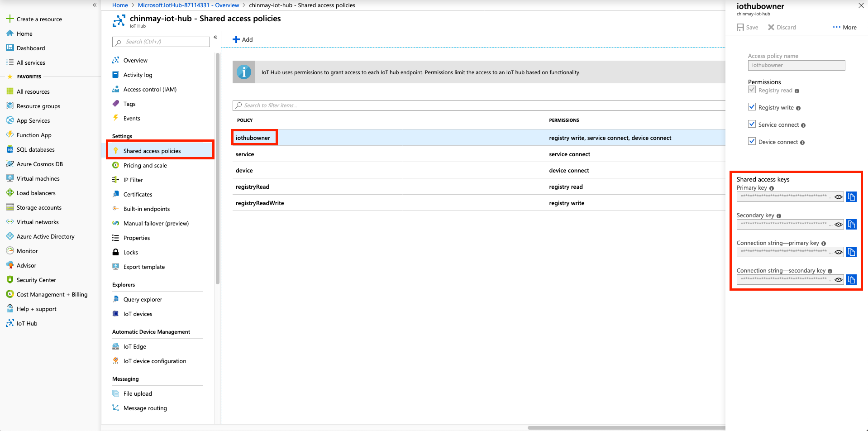Open the Virtual machines icon

coord(10,178)
